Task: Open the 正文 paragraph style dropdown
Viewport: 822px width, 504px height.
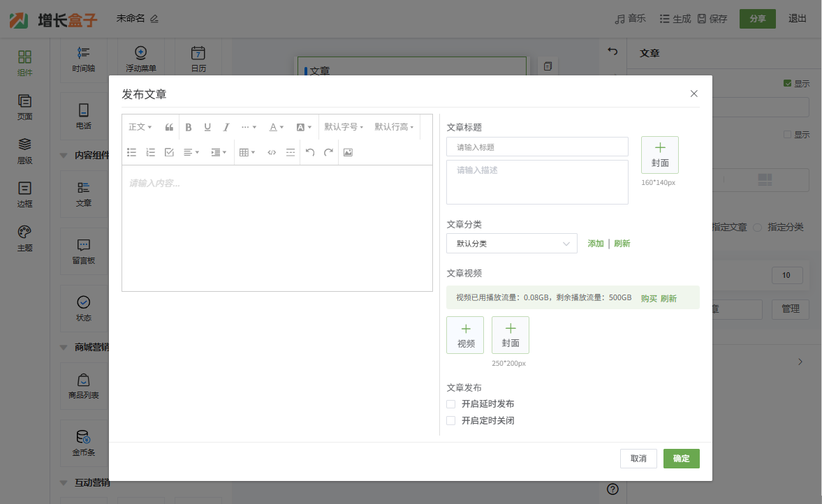Action: tap(140, 127)
